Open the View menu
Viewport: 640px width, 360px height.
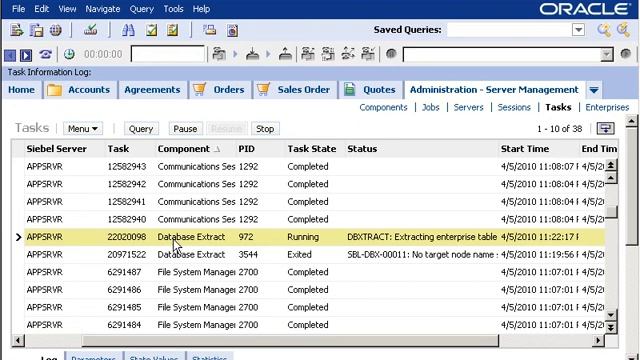67,9
